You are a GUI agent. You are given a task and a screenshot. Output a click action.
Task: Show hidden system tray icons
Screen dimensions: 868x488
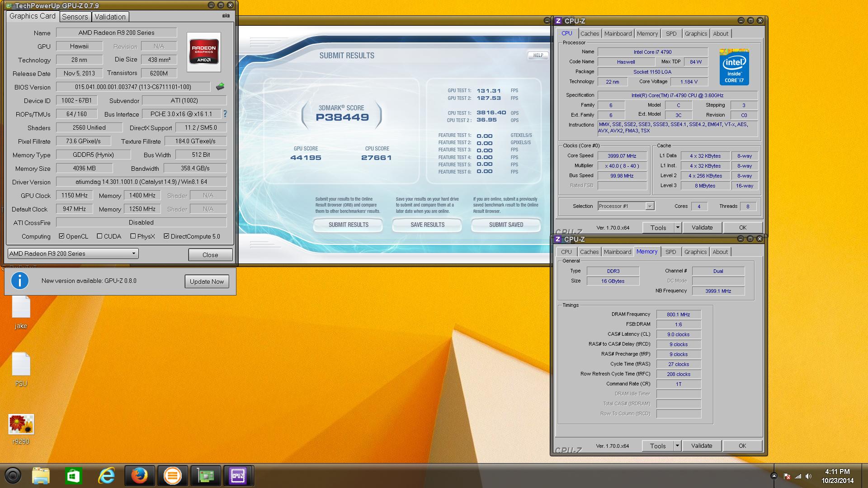tap(774, 476)
